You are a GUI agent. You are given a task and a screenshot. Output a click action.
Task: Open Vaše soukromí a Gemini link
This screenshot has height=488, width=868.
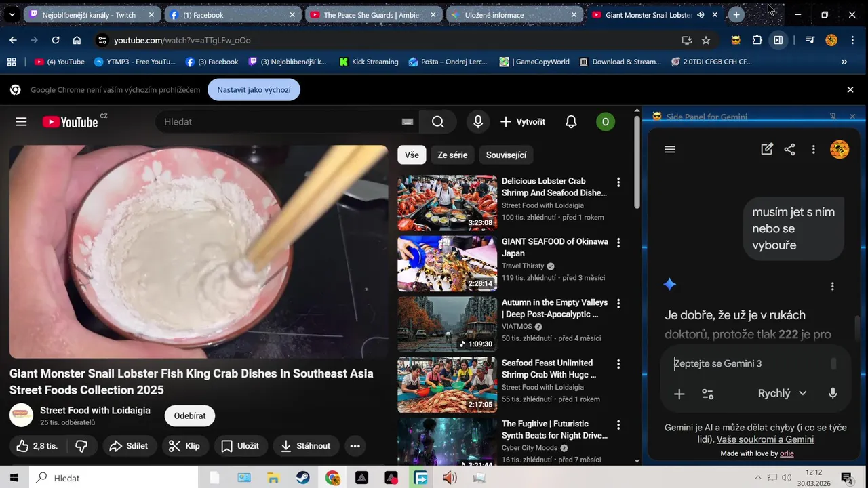click(765, 439)
